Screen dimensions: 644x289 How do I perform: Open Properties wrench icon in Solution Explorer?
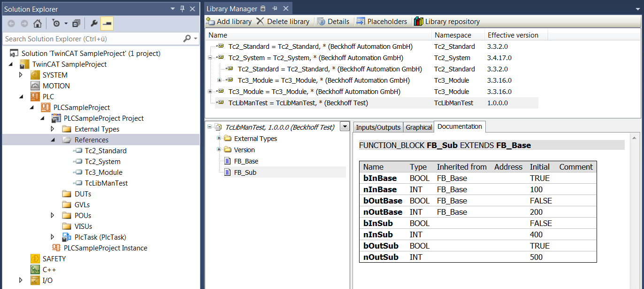tap(93, 23)
